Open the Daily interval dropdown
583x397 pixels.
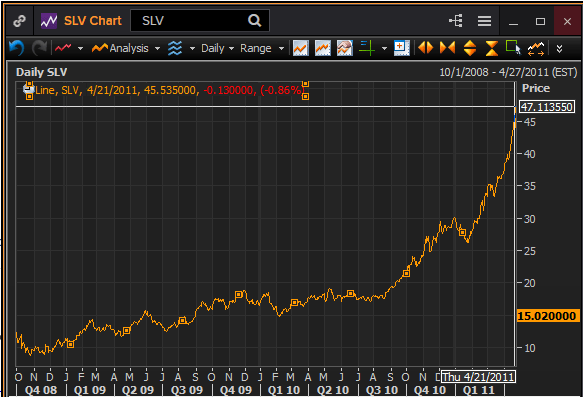[218, 48]
